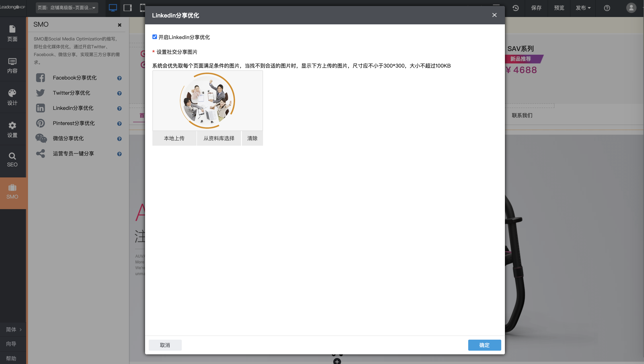The image size is (644, 364).
Task: Open the version history panel
Action: (x=515, y=8)
